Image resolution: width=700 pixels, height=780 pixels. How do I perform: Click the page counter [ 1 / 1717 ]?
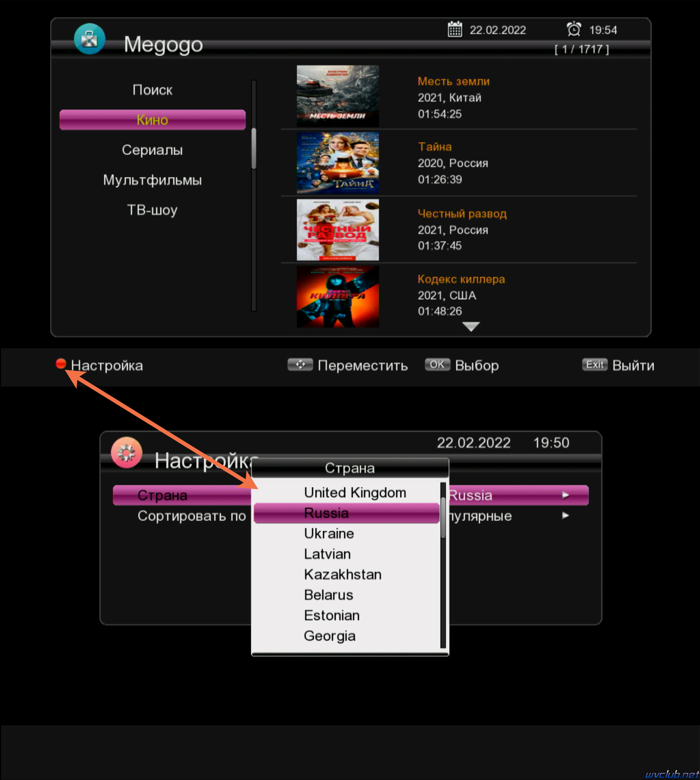point(582,49)
